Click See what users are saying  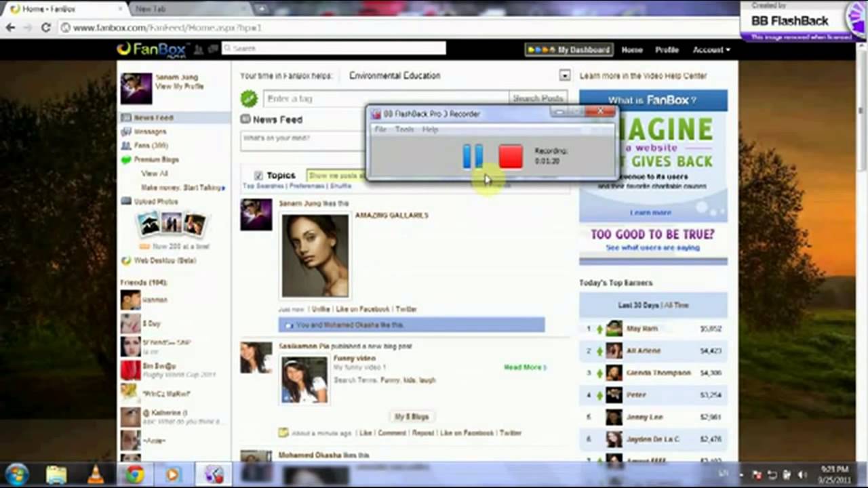(x=652, y=247)
